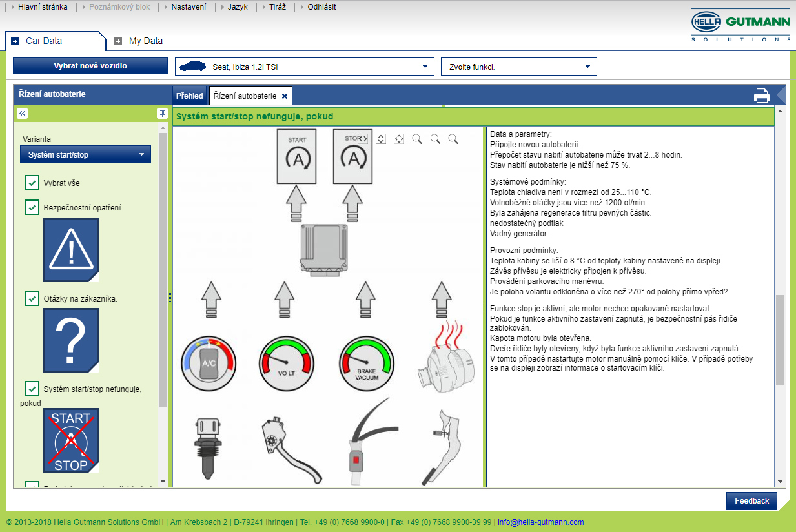The image size is (796, 532).
Task: Pin the sidebar with the pin icon
Action: pyautogui.click(x=162, y=114)
